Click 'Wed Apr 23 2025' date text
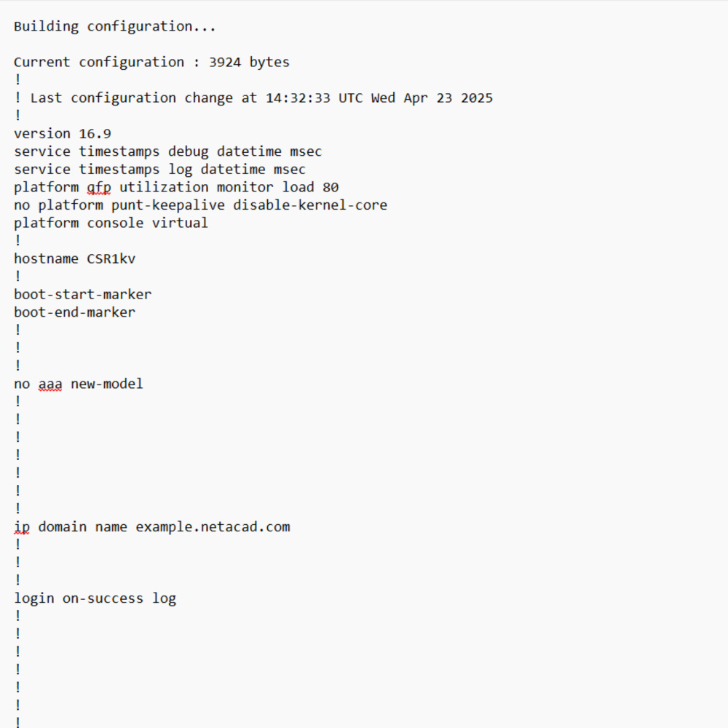The height and width of the screenshot is (728, 728). (432, 98)
